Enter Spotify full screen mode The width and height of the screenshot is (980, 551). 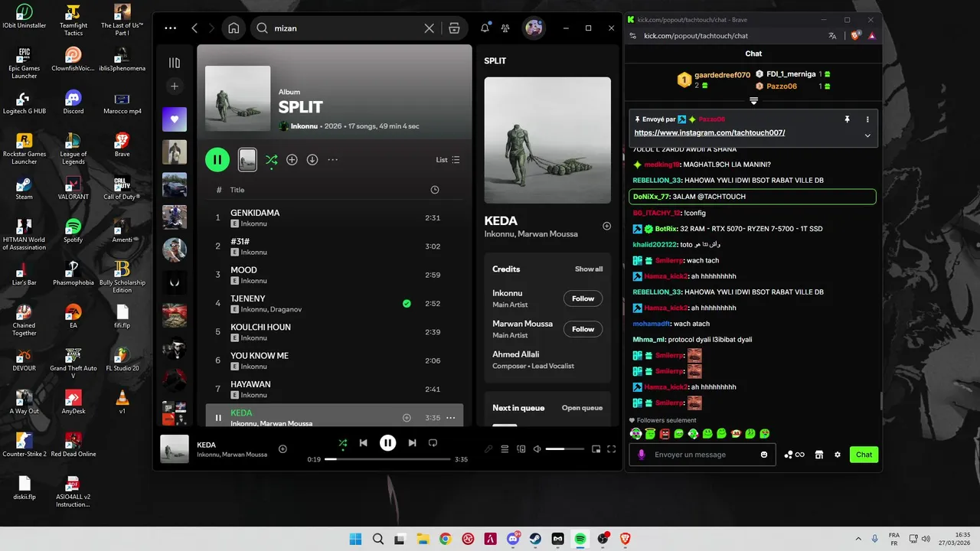coord(612,449)
